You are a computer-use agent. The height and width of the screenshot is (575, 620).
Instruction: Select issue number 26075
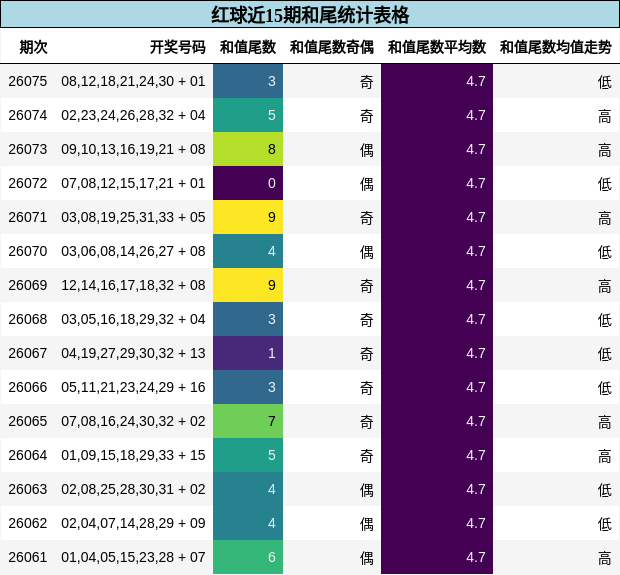28,81
